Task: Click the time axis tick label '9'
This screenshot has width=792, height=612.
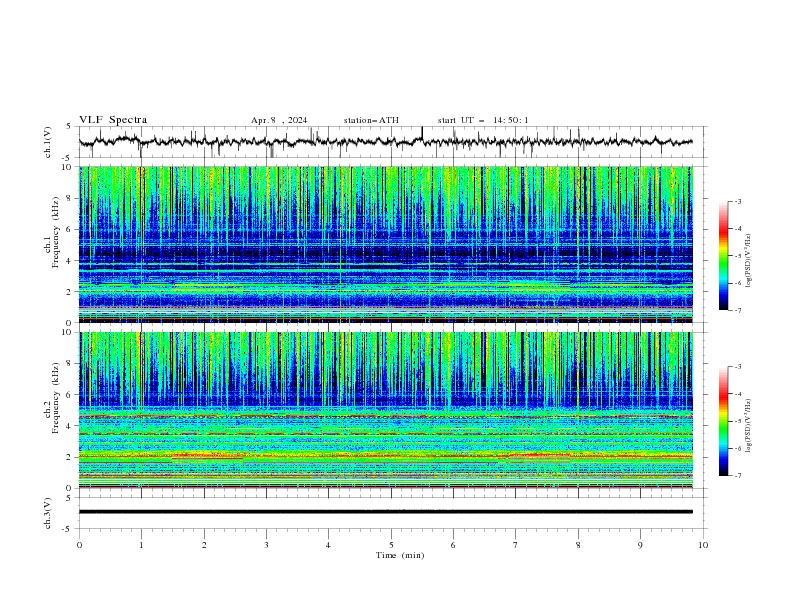Action: 640,545
